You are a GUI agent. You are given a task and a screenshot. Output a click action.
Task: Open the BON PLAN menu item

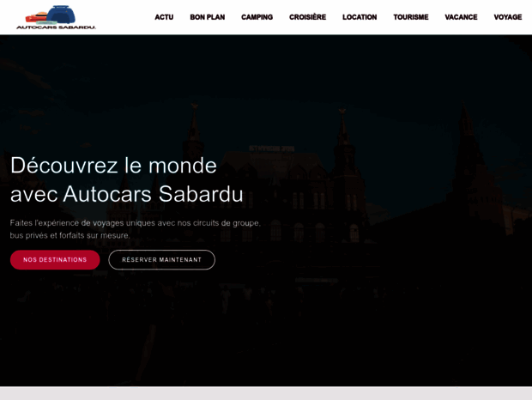pos(208,17)
